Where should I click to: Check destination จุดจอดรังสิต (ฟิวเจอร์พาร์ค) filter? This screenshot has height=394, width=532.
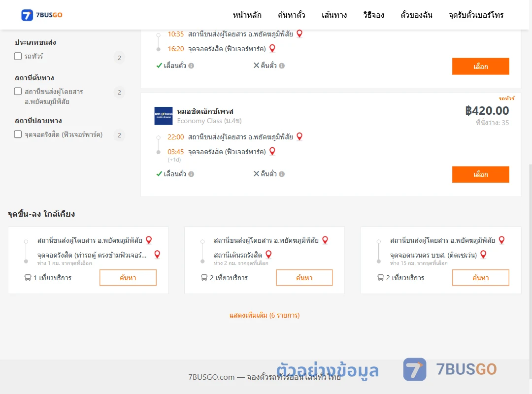18,134
